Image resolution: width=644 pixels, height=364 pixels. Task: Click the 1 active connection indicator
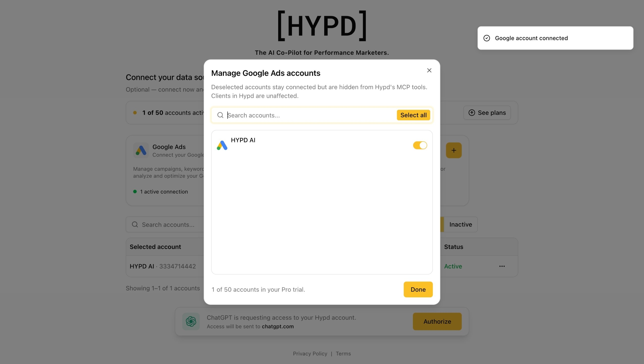[161, 192]
